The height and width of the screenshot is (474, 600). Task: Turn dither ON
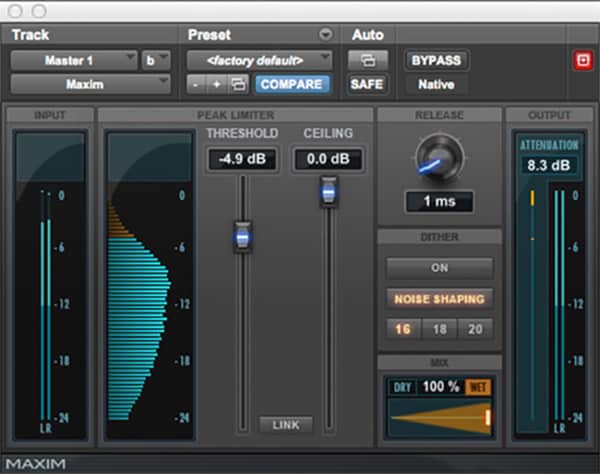click(439, 268)
